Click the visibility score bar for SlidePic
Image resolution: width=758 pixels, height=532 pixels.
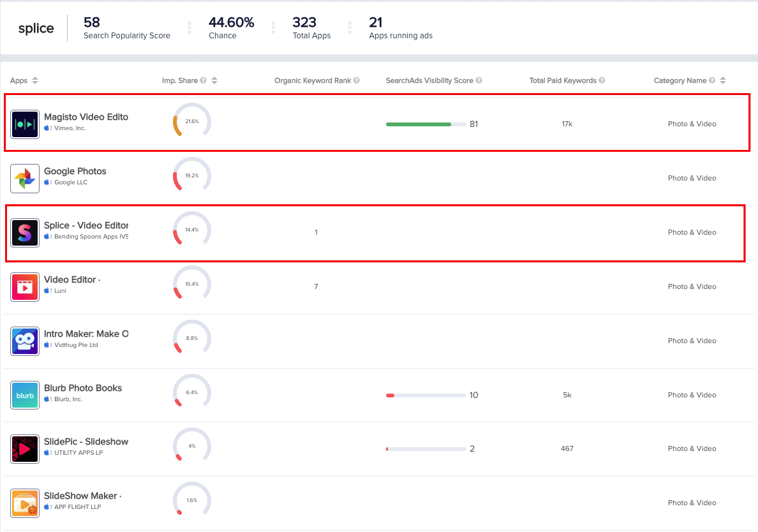pos(426,449)
